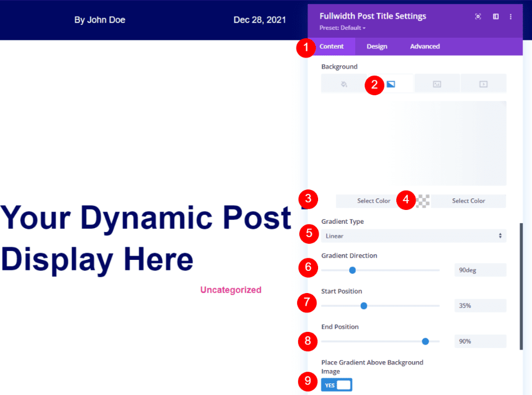Screen dimensions: 532x395
Task: Switch to the Design tab
Action: point(377,46)
